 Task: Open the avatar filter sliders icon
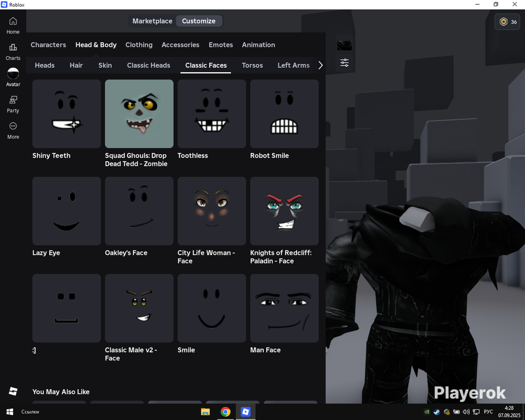tap(344, 63)
